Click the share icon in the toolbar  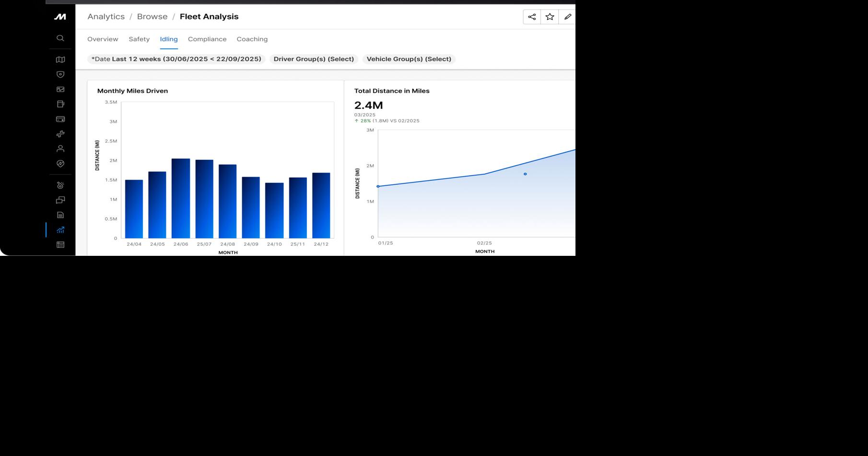pos(531,16)
